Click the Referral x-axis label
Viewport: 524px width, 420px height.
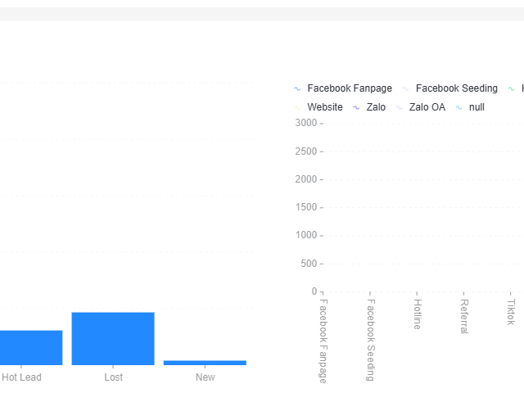coord(463,316)
